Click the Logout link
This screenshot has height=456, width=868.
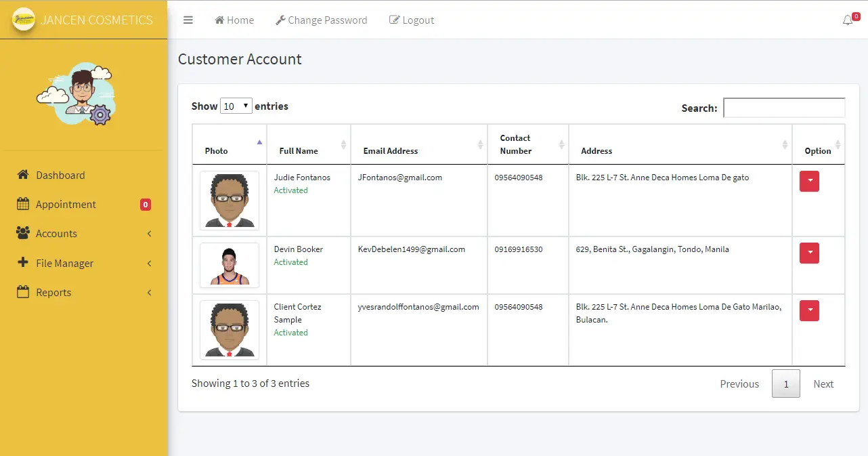tap(412, 20)
